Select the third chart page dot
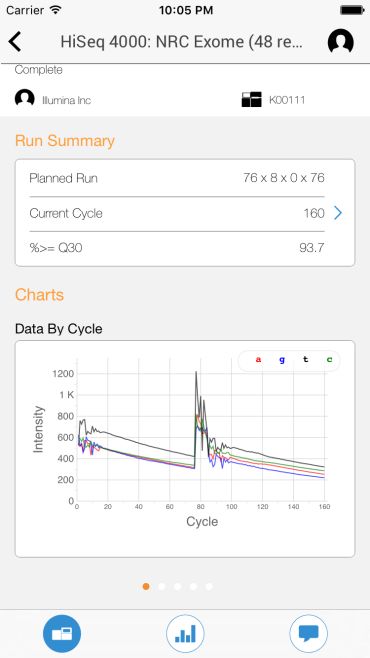This screenshot has height=658, width=370. 177,586
